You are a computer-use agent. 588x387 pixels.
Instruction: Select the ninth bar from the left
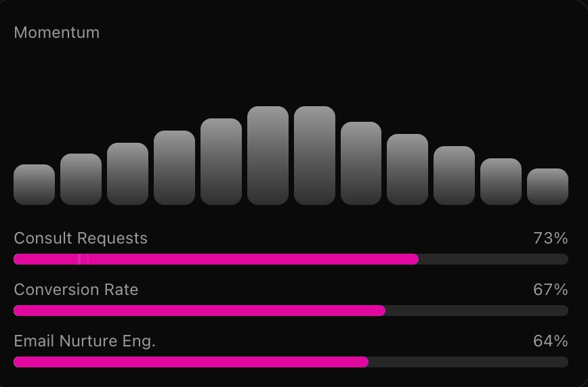click(x=407, y=169)
